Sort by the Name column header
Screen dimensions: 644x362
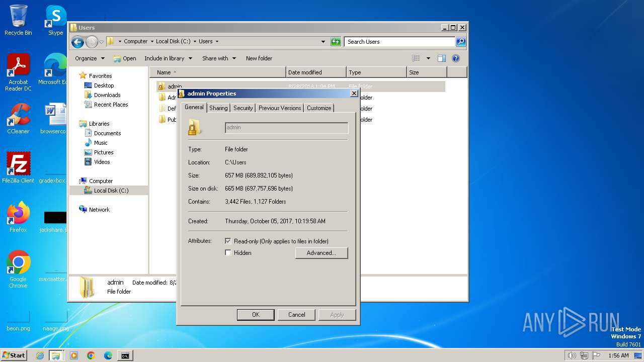[x=218, y=72]
